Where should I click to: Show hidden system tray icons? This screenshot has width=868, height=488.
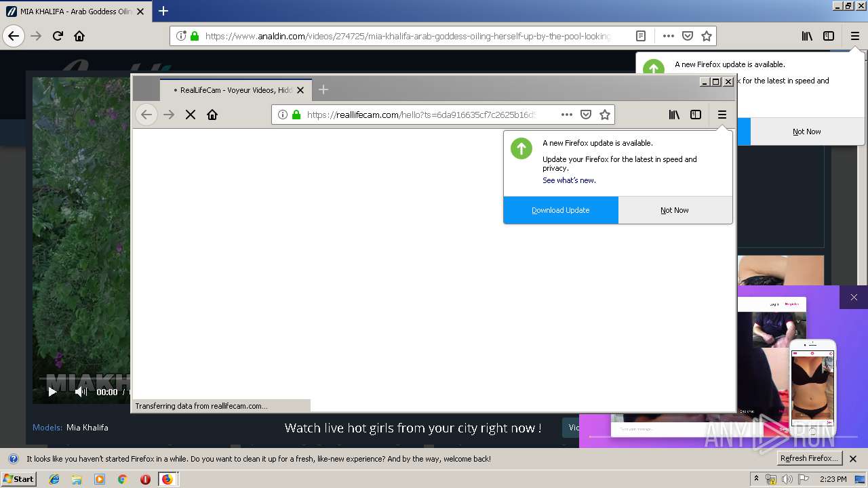[x=756, y=479]
